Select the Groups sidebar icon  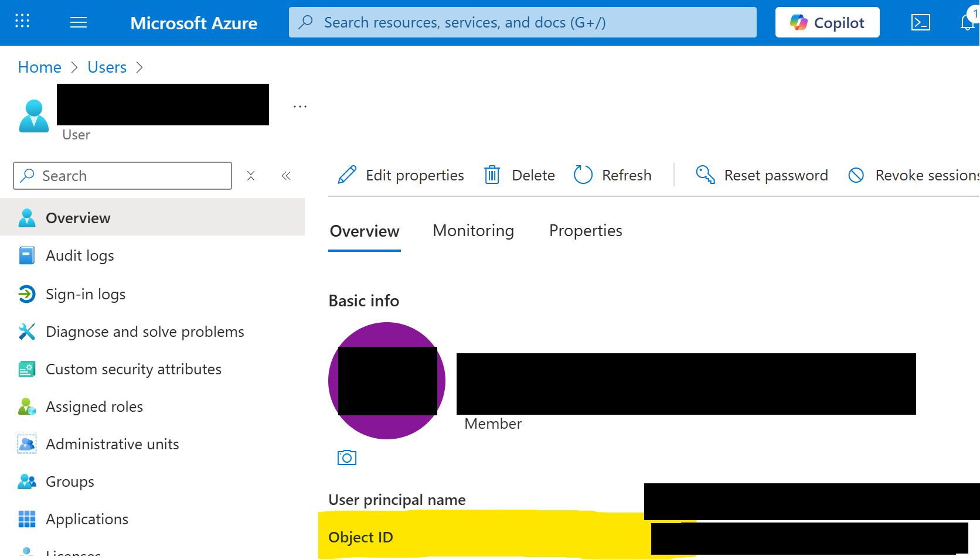pos(27,482)
